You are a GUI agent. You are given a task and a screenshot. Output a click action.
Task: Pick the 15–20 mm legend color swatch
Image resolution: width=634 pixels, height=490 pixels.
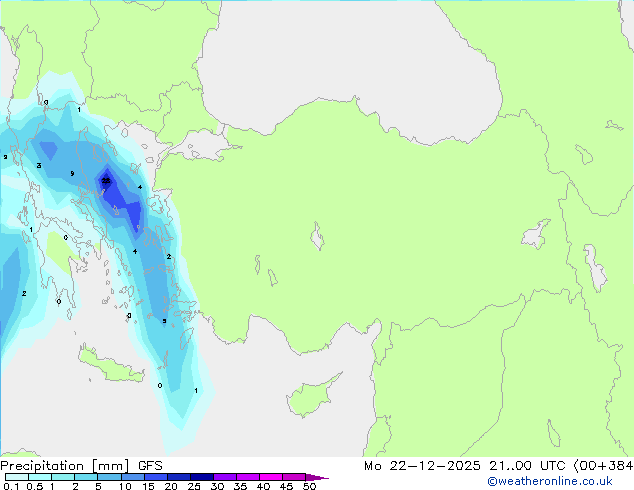pos(155,477)
